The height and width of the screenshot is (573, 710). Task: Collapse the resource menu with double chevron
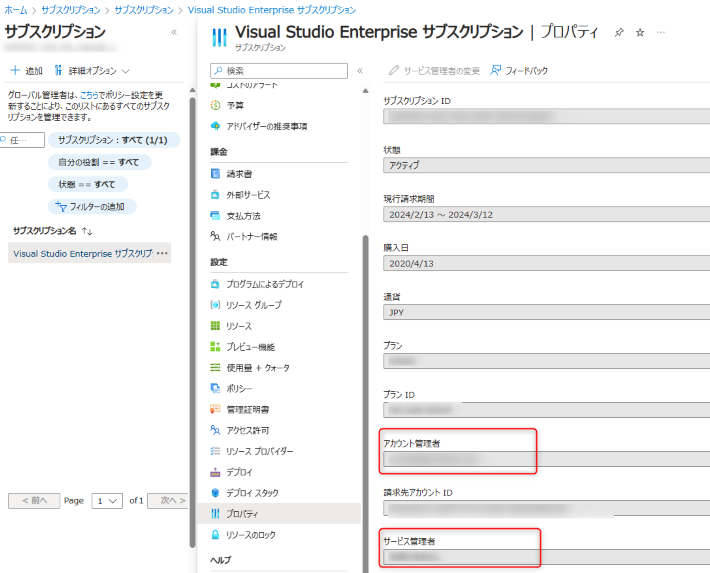360,71
